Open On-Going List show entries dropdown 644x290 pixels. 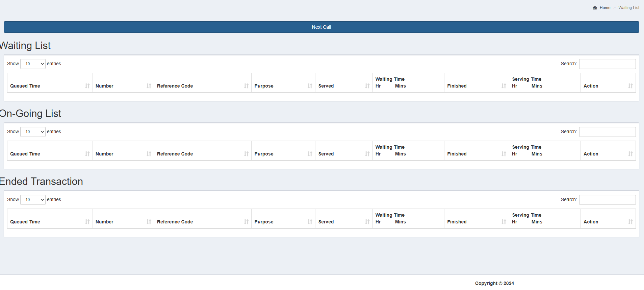click(x=33, y=132)
